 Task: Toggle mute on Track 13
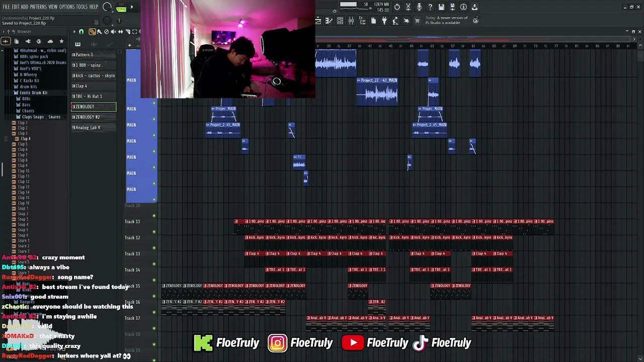click(x=154, y=264)
